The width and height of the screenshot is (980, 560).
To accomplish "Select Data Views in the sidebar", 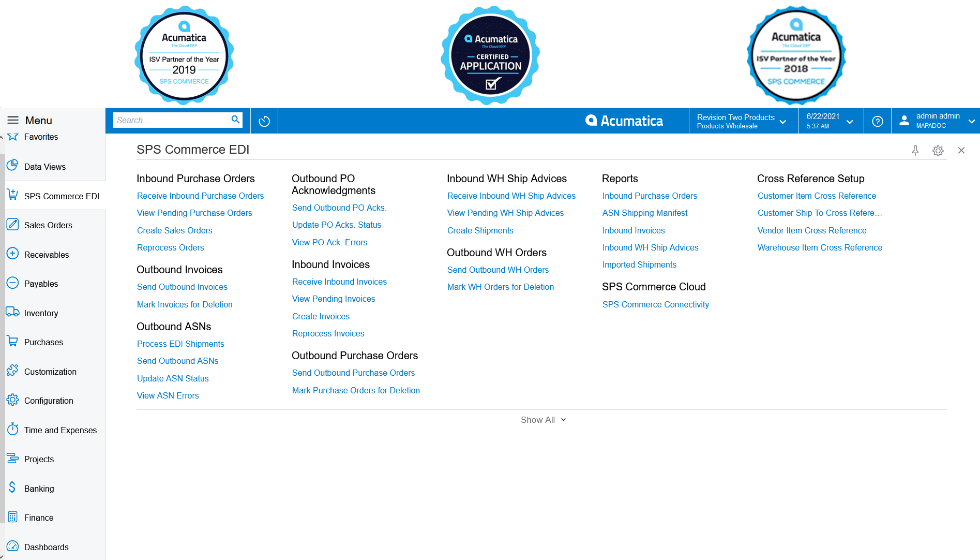I will [45, 167].
